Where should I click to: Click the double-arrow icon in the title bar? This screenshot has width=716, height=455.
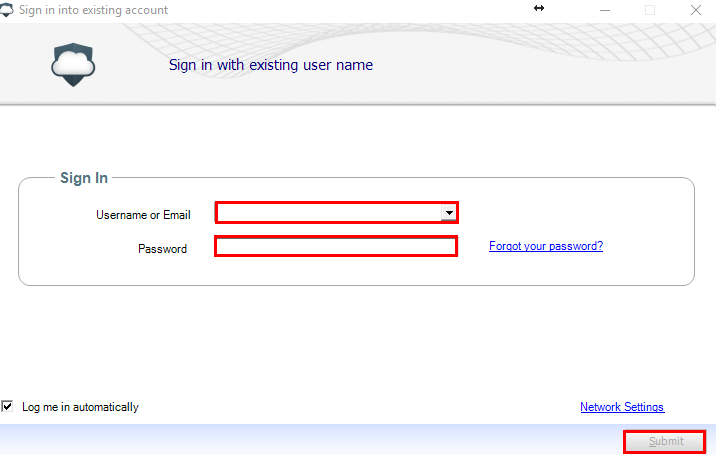539,8
